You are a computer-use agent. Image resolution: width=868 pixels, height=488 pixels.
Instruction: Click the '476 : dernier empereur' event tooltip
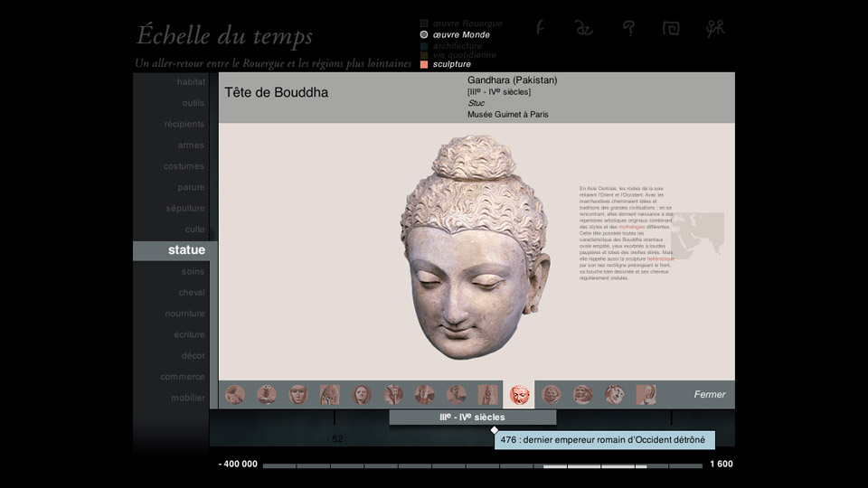pos(605,440)
